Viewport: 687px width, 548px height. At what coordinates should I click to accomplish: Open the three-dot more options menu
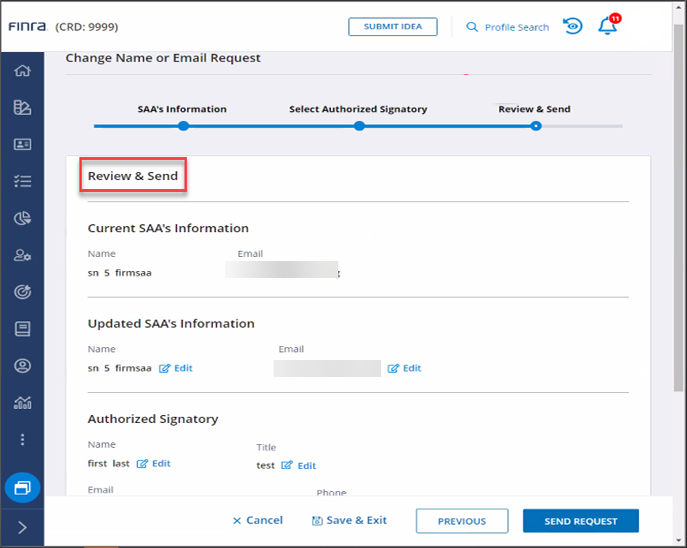pyautogui.click(x=22, y=439)
